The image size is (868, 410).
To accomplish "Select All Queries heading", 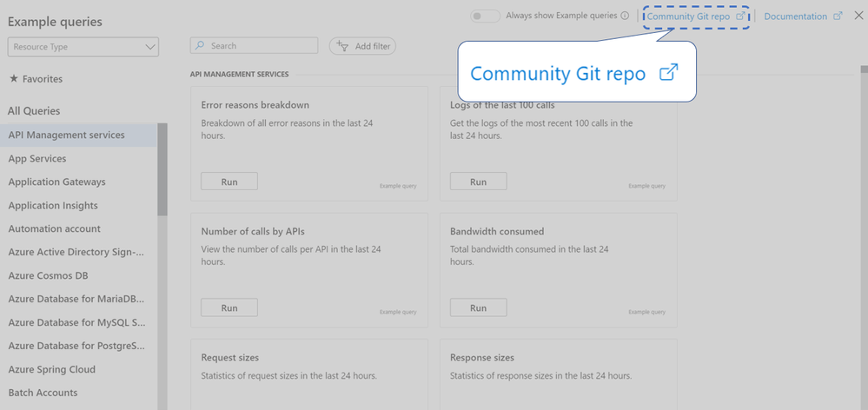I will pos(34,111).
